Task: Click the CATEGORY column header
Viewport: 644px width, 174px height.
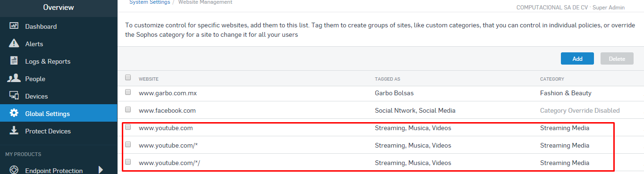Action: pos(552,79)
